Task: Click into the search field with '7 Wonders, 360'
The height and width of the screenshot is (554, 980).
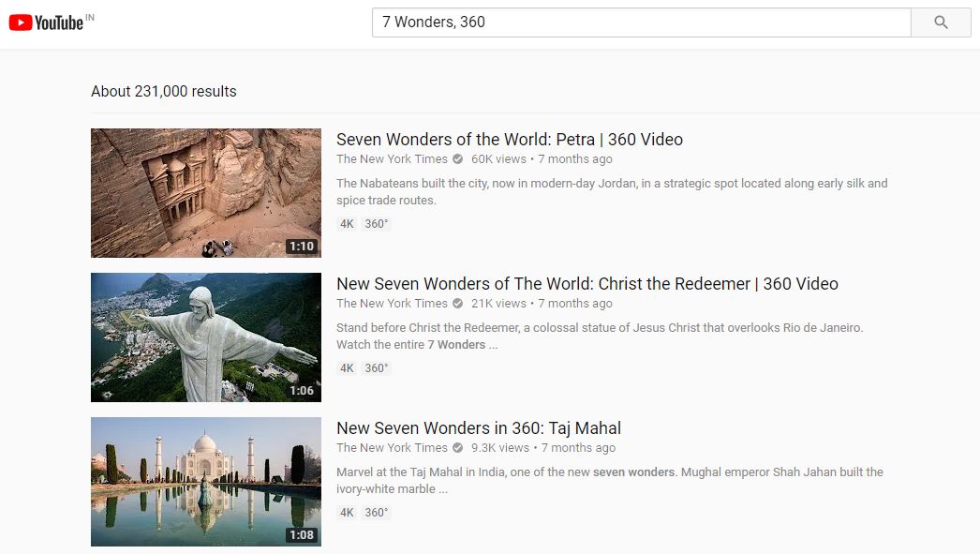Action: pyautogui.click(x=641, y=22)
